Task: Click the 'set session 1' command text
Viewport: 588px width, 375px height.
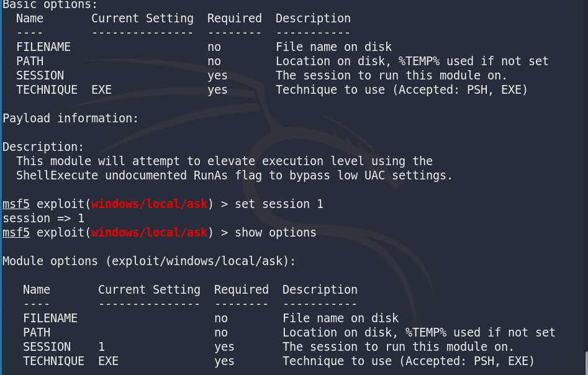Action: click(279, 204)
